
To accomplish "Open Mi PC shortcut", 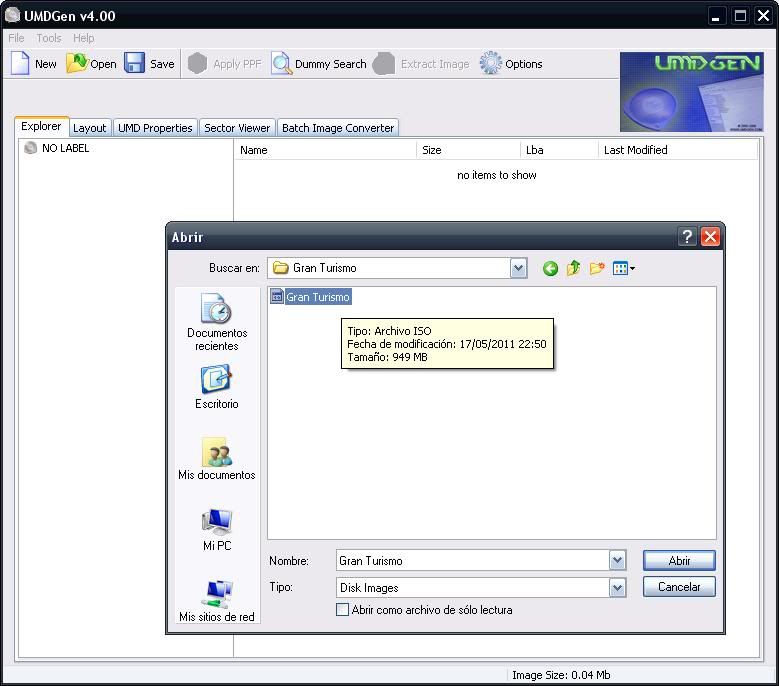I will coord(217,530).
